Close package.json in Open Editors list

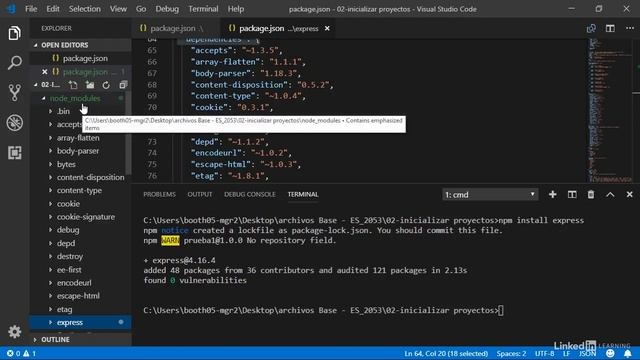tap(44, 72)
